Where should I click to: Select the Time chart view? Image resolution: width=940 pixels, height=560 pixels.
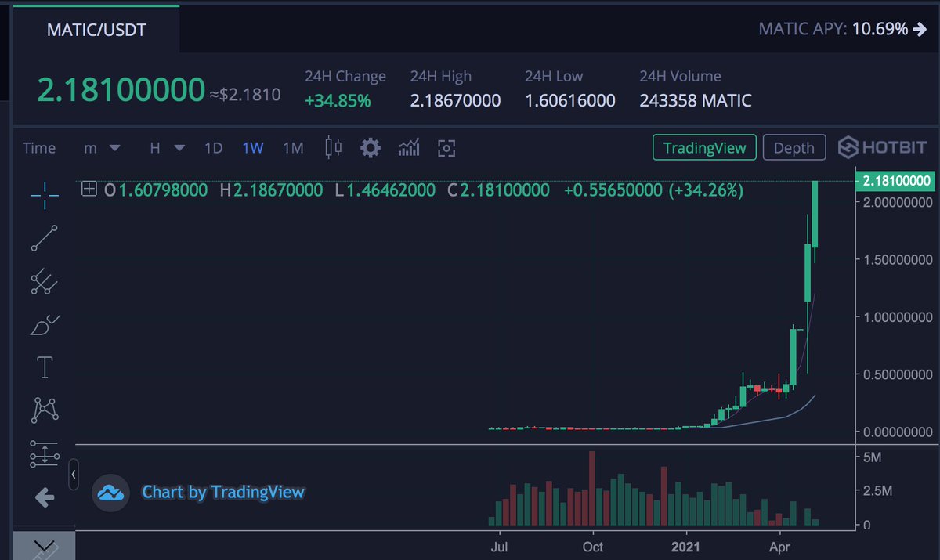pyautogui.click(x=39, y=147)
